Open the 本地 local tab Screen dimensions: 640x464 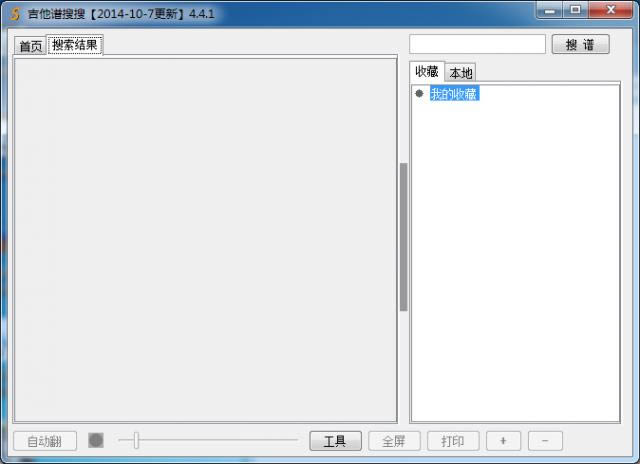click(461, 73)
